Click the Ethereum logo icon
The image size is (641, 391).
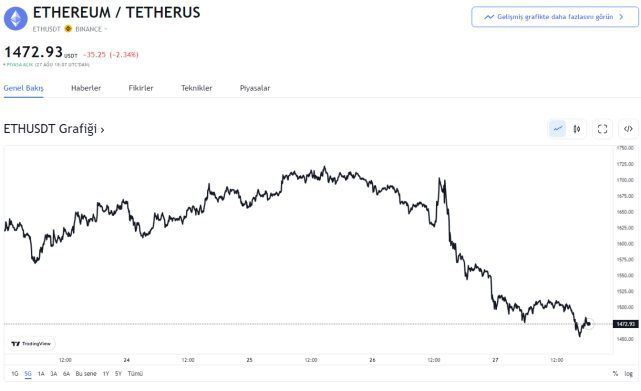pyautogui.click(x=16, y=18)
